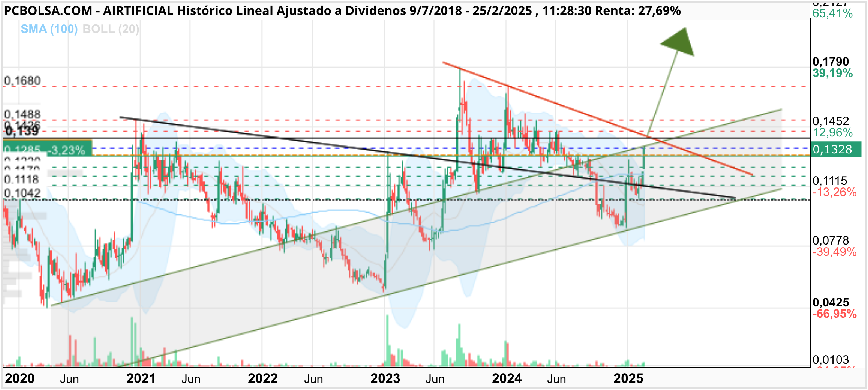Click the 0,0103 bottom axis price

[x=831, y=360]
